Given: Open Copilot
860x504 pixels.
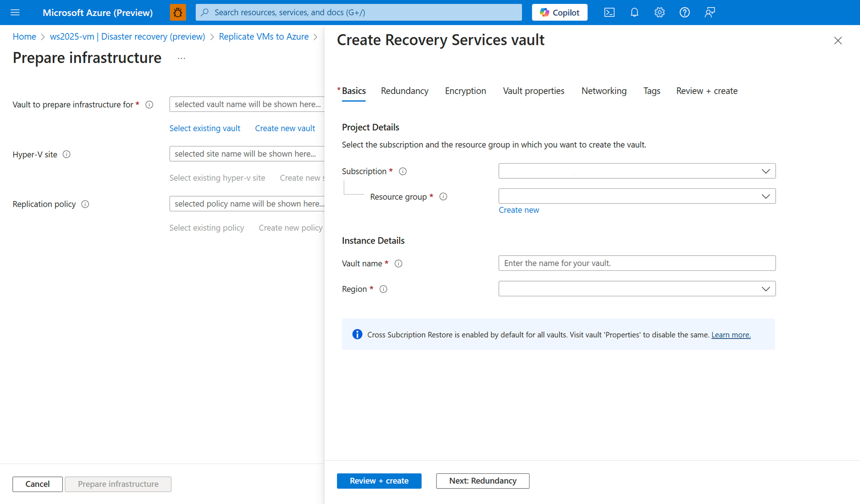Looking at the screenshot, I should (x=559, y=12).
